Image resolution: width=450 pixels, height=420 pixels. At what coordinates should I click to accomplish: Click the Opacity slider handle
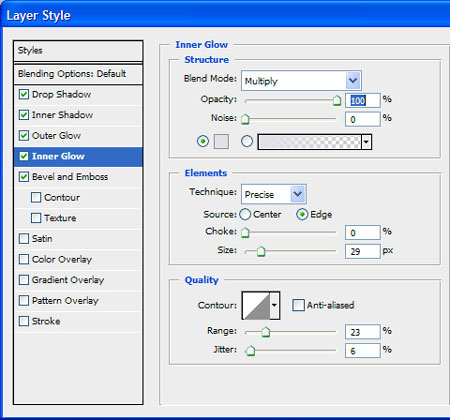(337, 100)
